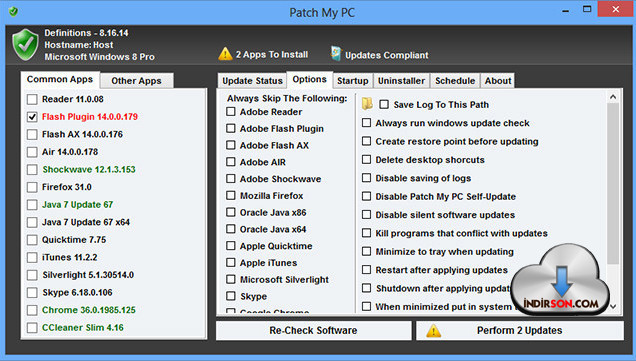The width and height of the screenshot is (636, 361).
Task: Select the Quicktime 7.75 checkbox
Action: 32,240
